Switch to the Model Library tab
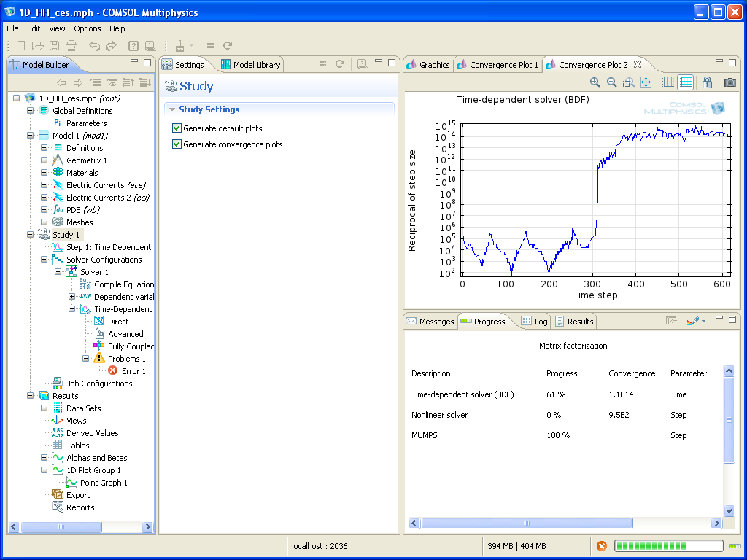Viewport: 747px width, 560px height. coord(251,65)
